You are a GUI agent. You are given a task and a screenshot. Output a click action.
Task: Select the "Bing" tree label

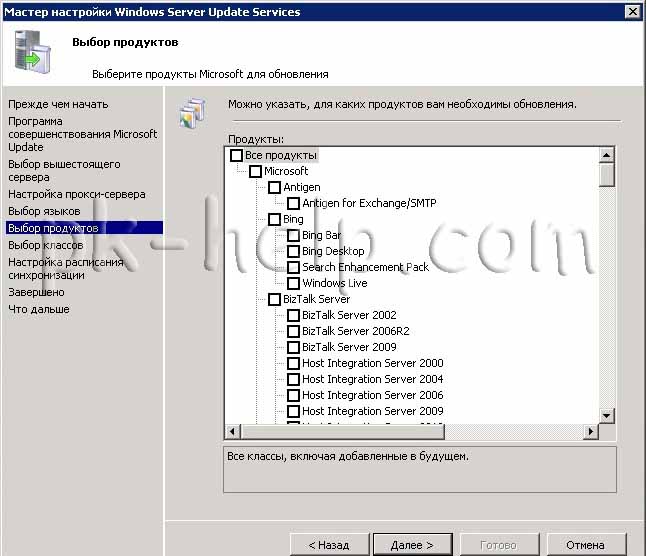tap(293, 220)
